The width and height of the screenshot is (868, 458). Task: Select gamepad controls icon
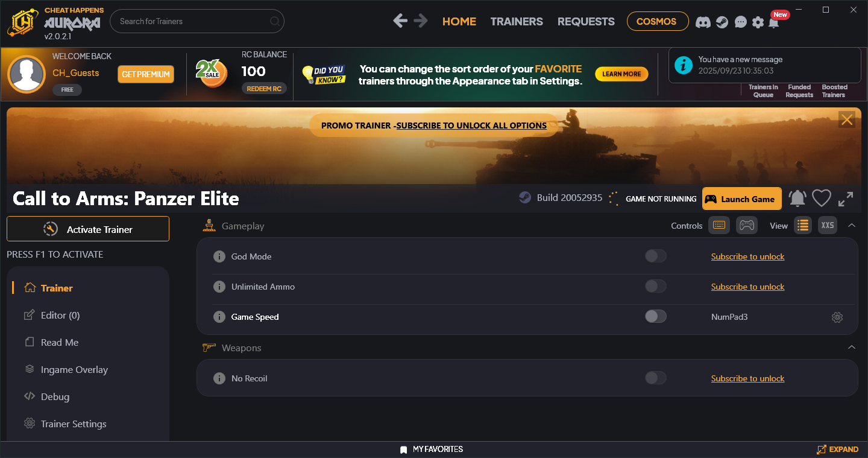click(x=747, y=225)
